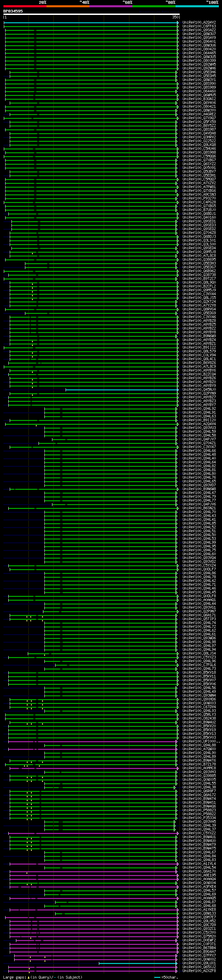The width and height of the screenshot is (222, 980).
Task: Click the BP034595 query label
Action: pyautogui.click(x=13, y=11)
